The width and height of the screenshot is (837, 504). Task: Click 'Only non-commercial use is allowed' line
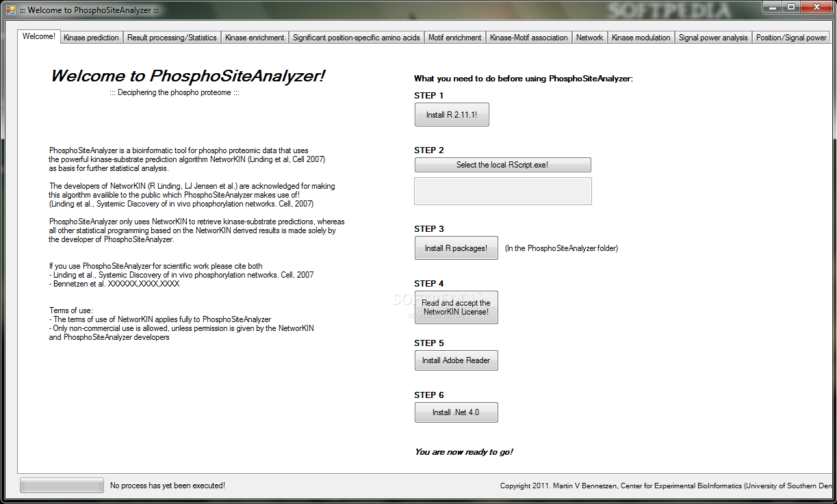tap(181, 328)
